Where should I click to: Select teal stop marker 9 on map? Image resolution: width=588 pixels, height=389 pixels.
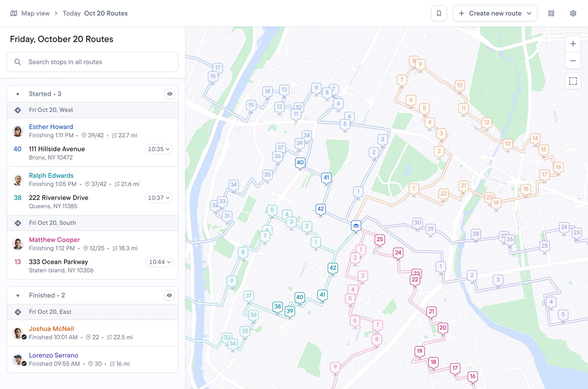232,281
